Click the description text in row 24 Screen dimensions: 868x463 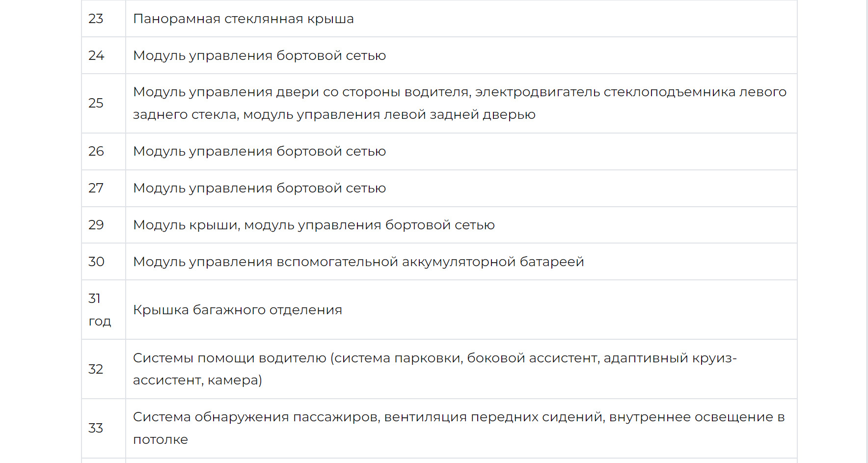click(x=259, y=55)
